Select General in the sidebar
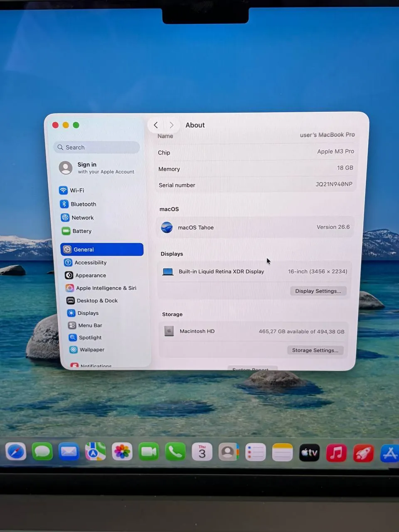 point(102,249)
